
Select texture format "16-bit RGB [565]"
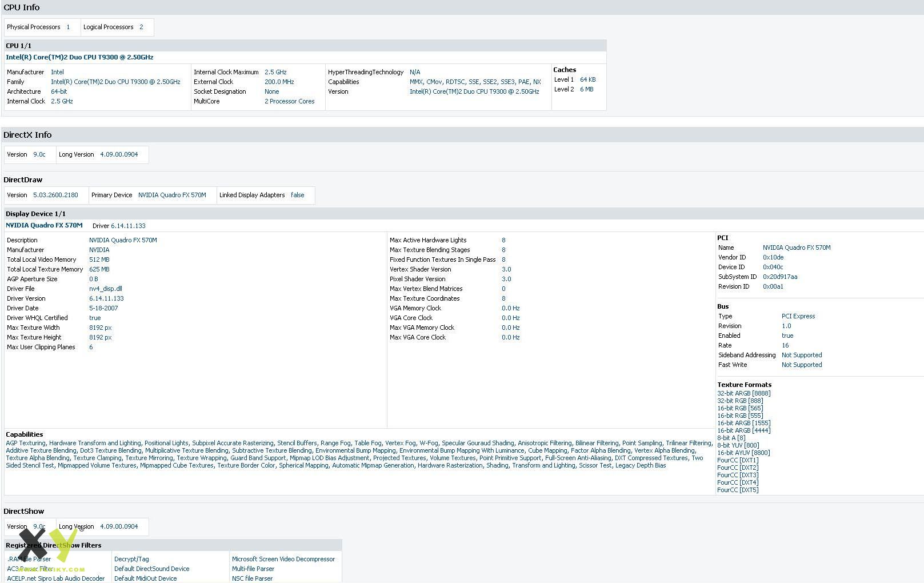pos(740,408)
